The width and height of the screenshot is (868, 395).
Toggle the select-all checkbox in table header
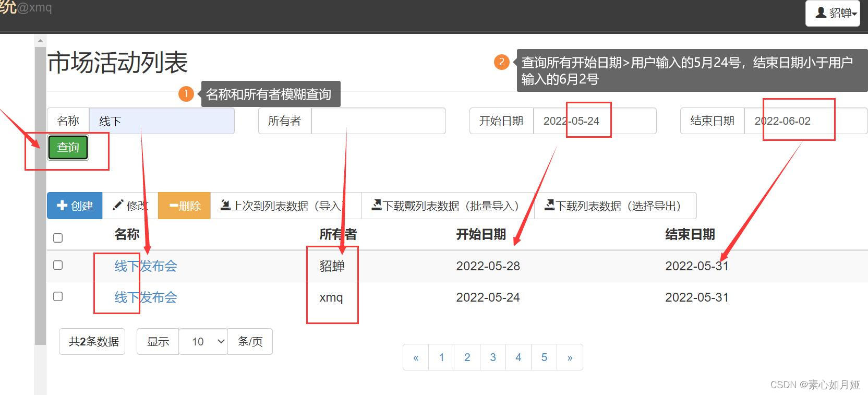pos(58,238)
